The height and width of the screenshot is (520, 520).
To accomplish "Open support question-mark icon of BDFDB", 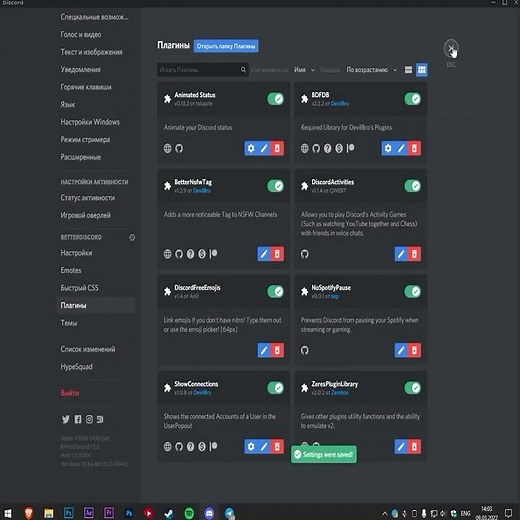I will coord(328,148).
